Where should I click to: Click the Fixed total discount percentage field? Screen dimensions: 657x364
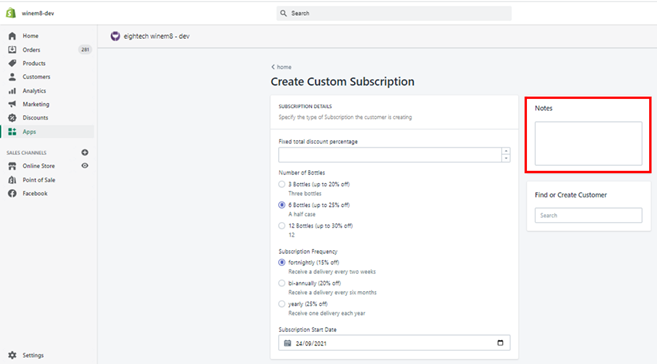390,155
